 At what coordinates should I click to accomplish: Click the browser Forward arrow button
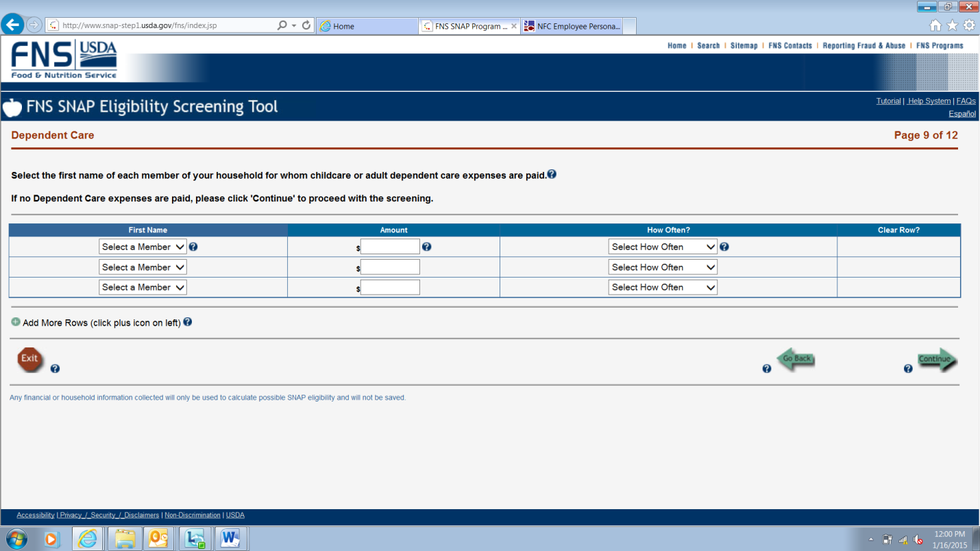coord(34,25)
